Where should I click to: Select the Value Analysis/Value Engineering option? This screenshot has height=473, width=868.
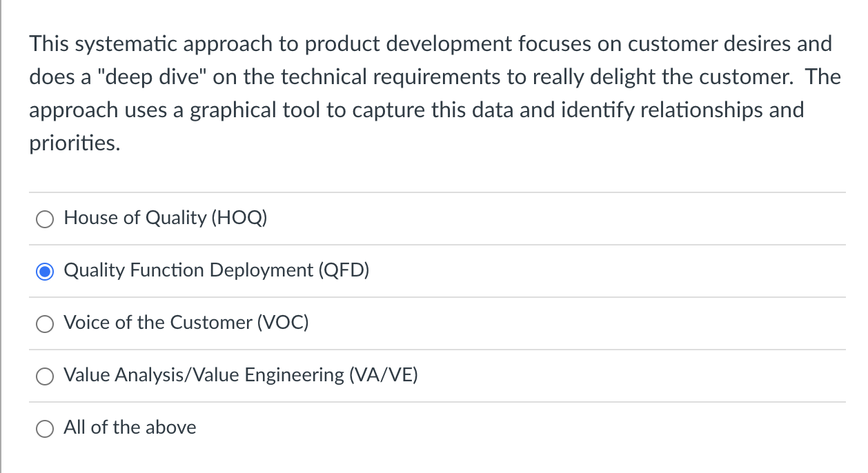tap(44, 376)
